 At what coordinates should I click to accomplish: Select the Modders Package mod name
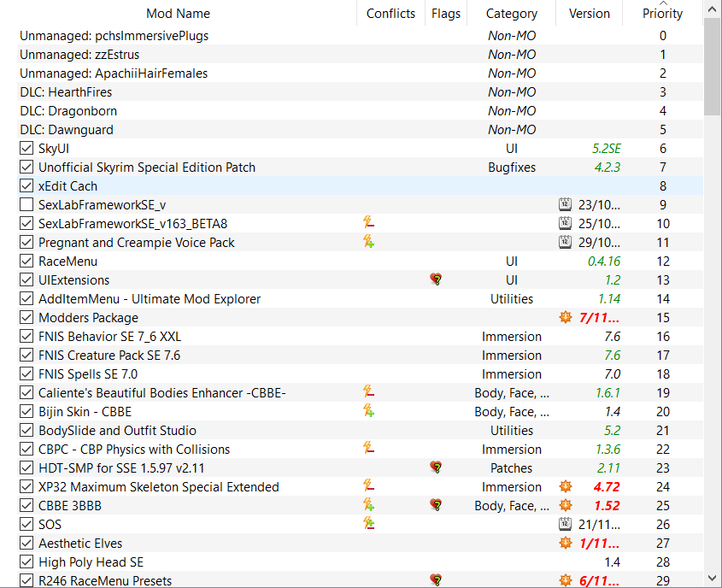[88, 318]
